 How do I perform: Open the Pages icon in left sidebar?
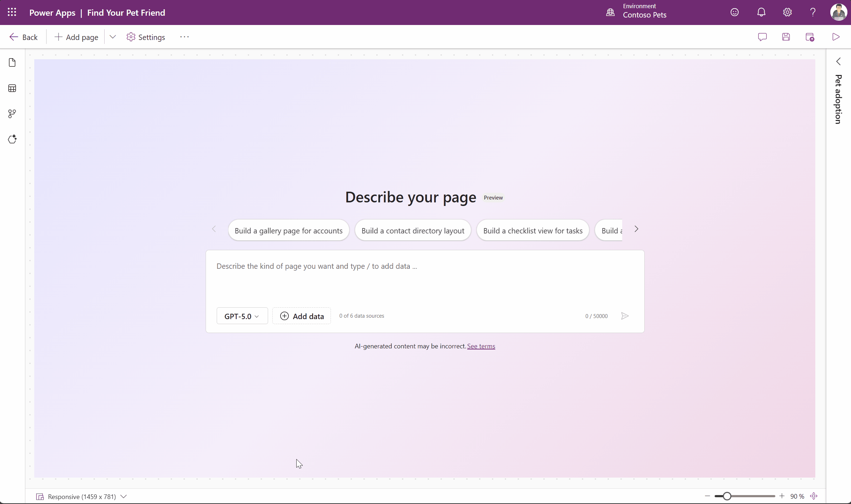click(x=12, y=63)
